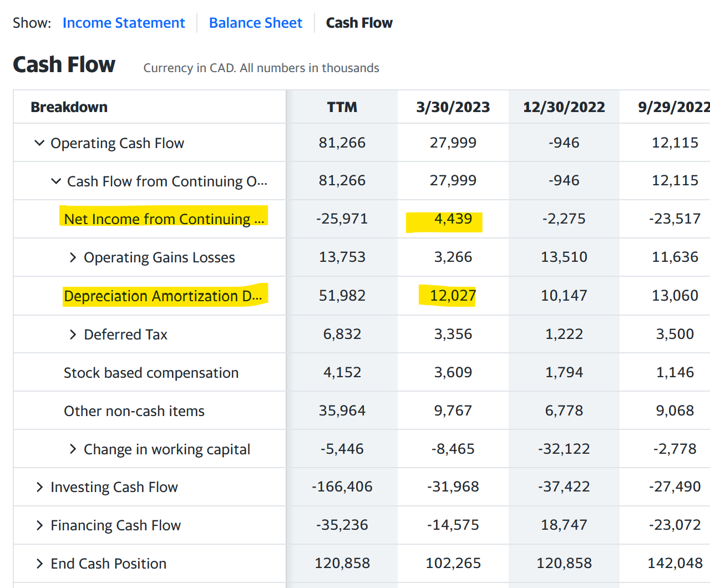710x588 pixels.
Task: Click the Other non-cash items label
Action: [134, 411]
